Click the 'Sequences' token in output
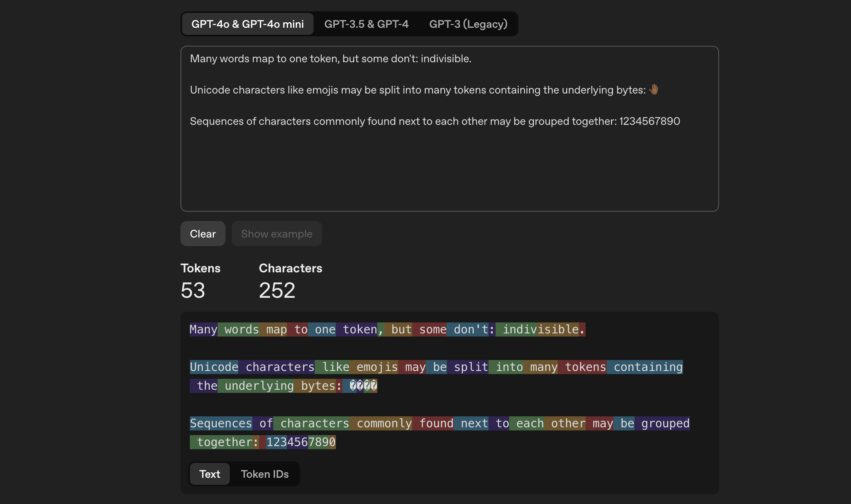Image resolution: width=851 pixels, height=504 pixels. coord(221,423)
